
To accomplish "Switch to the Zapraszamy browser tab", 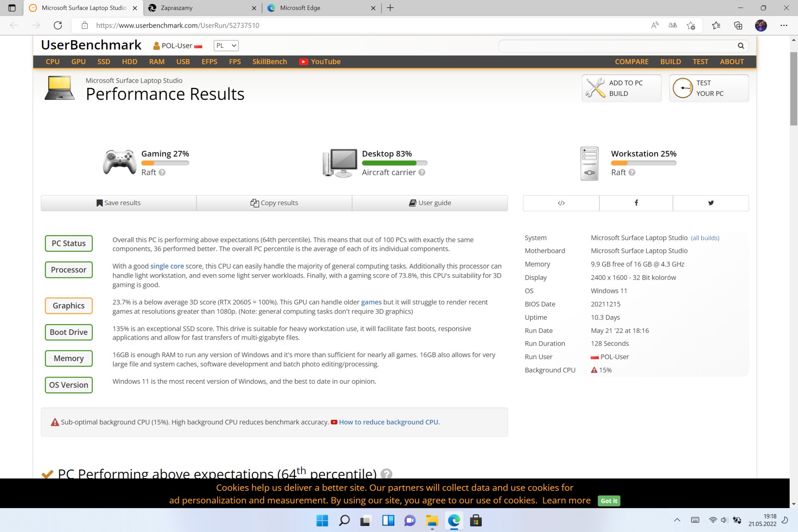I will pos(177,8).
